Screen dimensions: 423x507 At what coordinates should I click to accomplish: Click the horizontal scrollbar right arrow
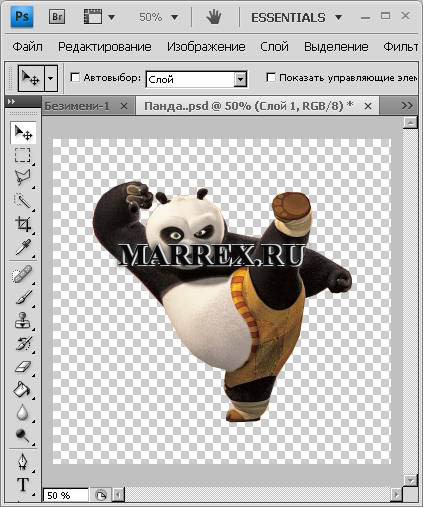(x=396, y=494)
